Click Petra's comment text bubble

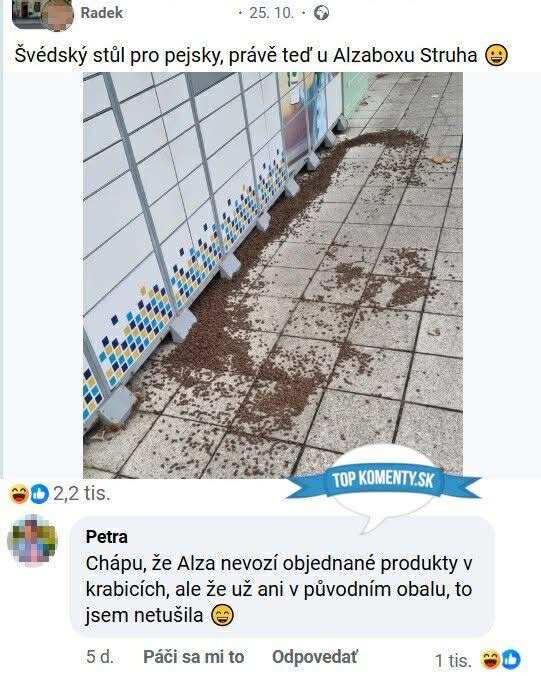[x=282, y=578]
